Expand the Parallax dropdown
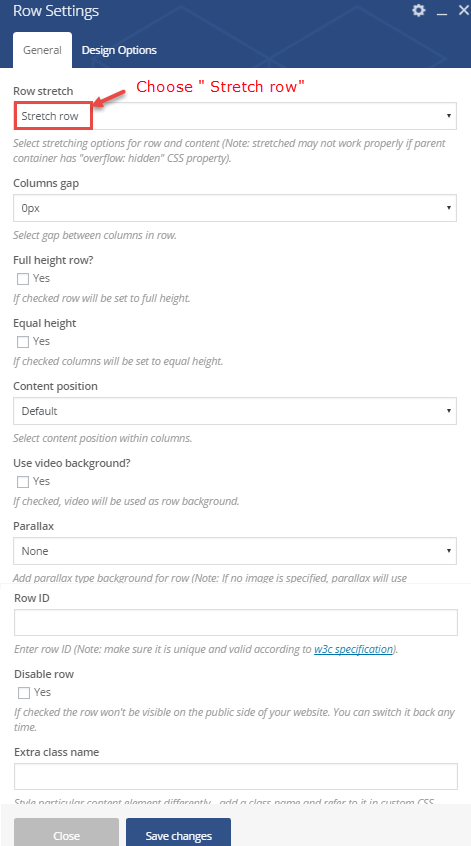The height and width of the screenshot is (846, 471). coord(235,551)
